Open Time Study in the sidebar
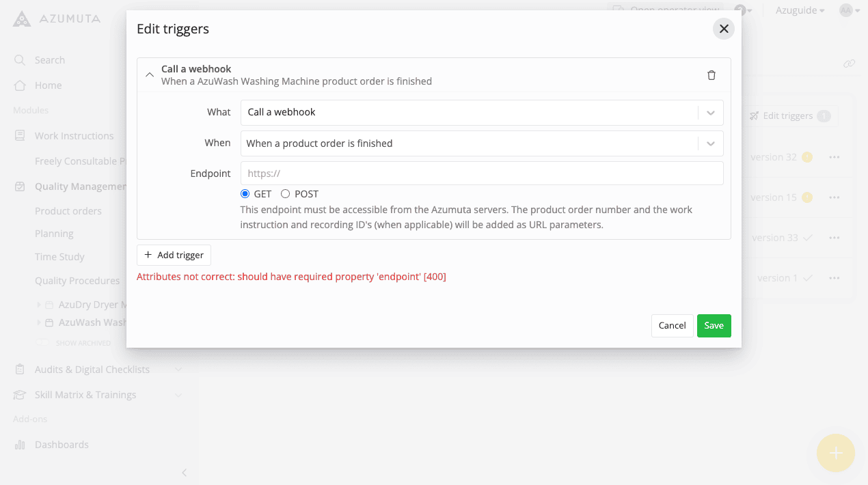Viewport: 868px width, 485px height. [59, 257]
